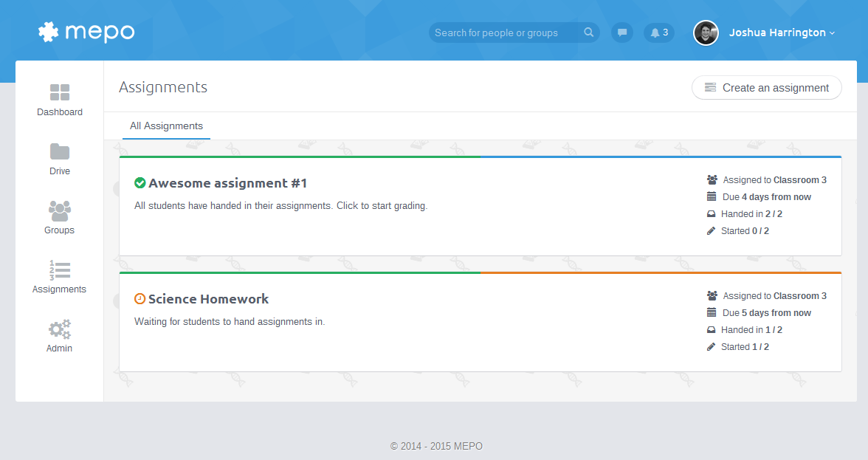Click 'All students have handed in their assignments' text

pyautogui.click(x=280, y=206)
